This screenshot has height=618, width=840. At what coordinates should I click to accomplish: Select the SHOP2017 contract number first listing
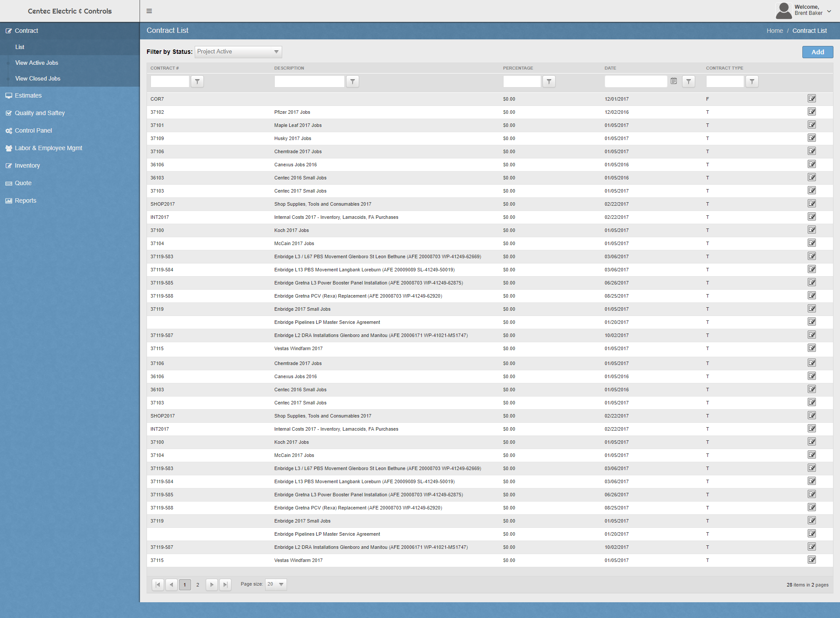click(162, 204)
